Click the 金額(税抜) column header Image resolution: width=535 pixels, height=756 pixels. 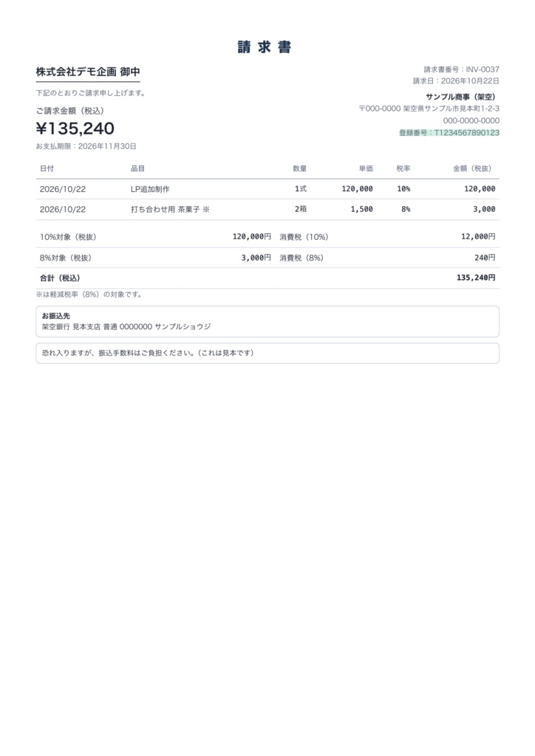(472, 168)
